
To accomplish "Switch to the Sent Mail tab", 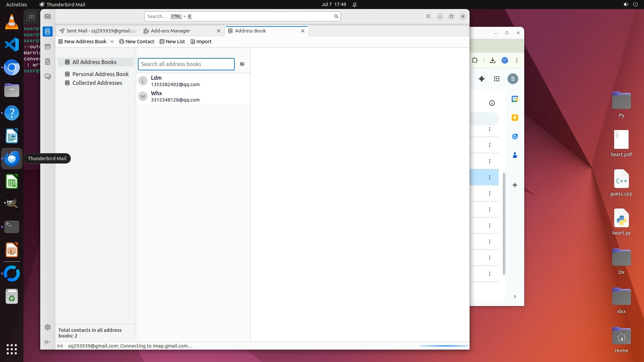I will [x=98, y=31].
